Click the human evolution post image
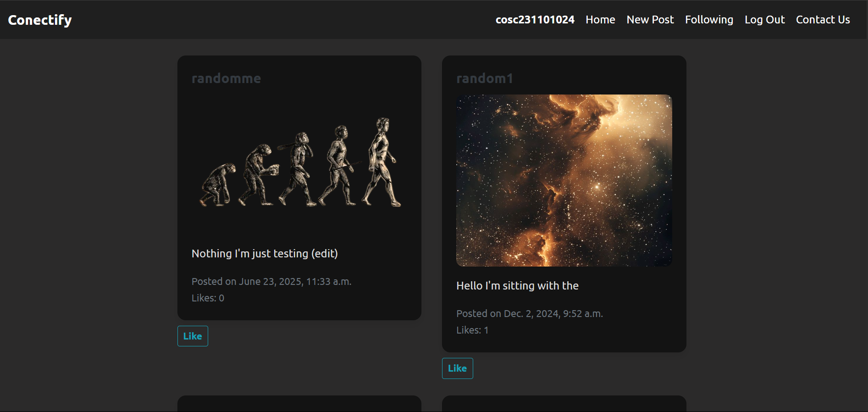The width and height of the screenshot is (868, 412). click(299, 163)
